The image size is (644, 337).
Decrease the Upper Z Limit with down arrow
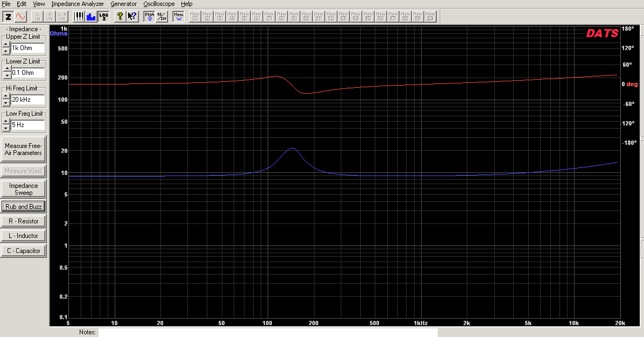6,51
